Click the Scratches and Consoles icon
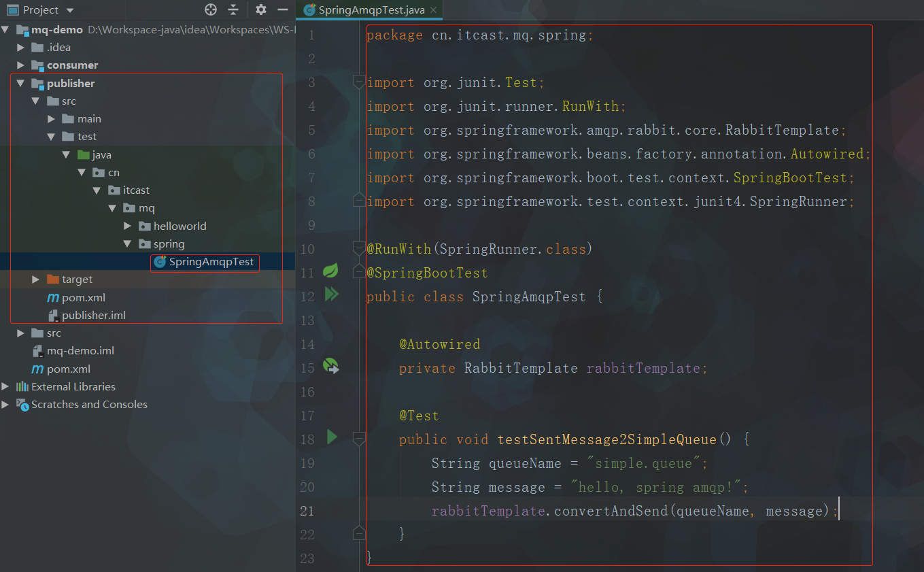 (22, 404)
